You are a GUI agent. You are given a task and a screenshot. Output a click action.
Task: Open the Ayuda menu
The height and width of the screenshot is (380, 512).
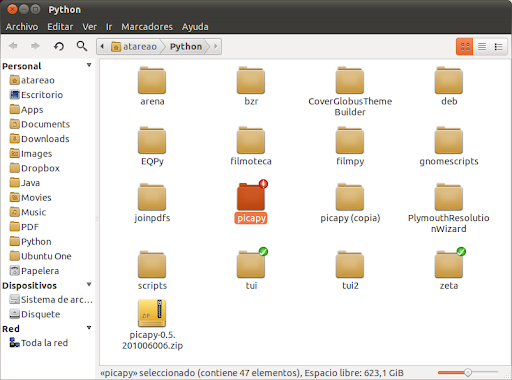(x=195, y=27)
